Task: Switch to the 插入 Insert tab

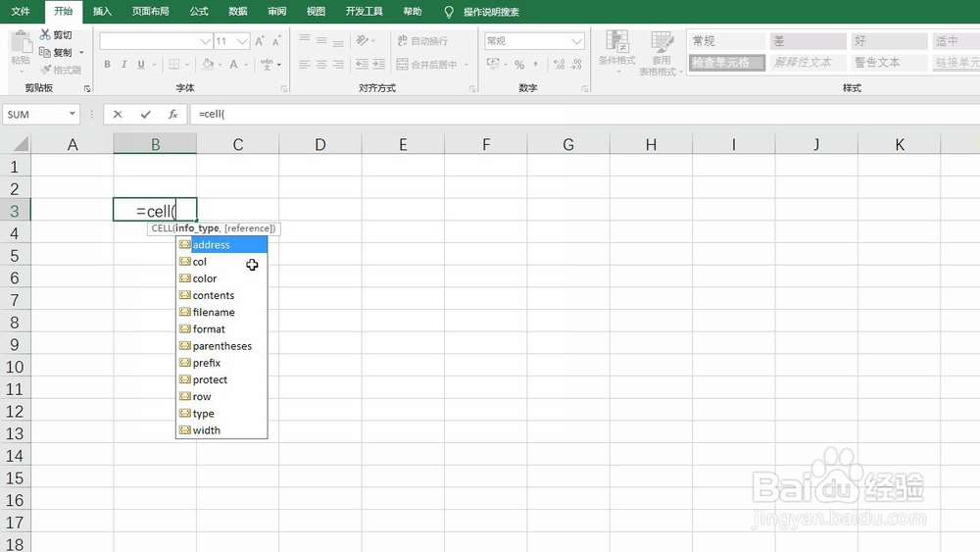Action: pyautogui.click(x=102, y=11)
